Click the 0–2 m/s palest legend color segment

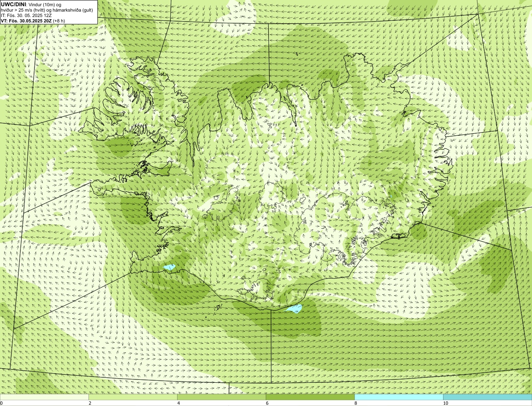[x=44, y=397]
